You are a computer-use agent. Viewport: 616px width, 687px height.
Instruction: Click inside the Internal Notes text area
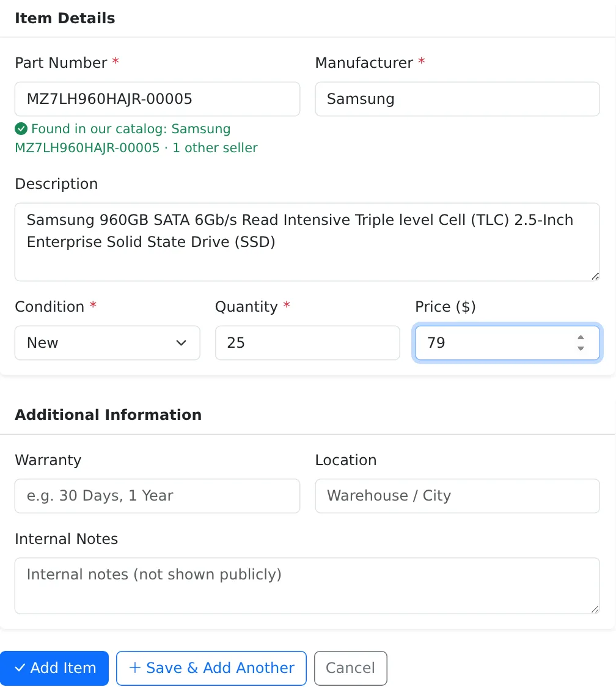(x=307, y=586)
